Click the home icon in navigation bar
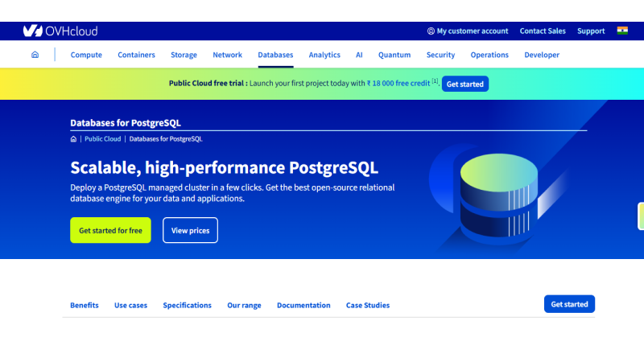The width and height of the screenshot is (644, 358). 35,55
